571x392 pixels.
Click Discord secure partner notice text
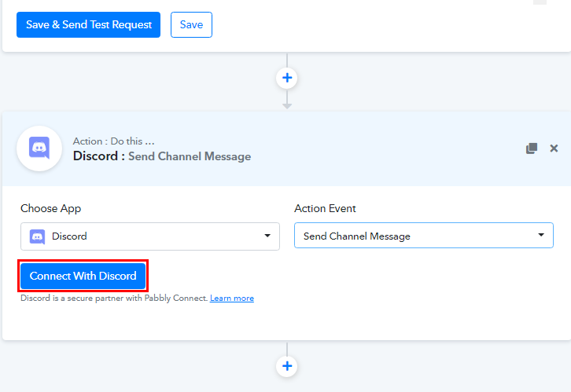point(114,299)
